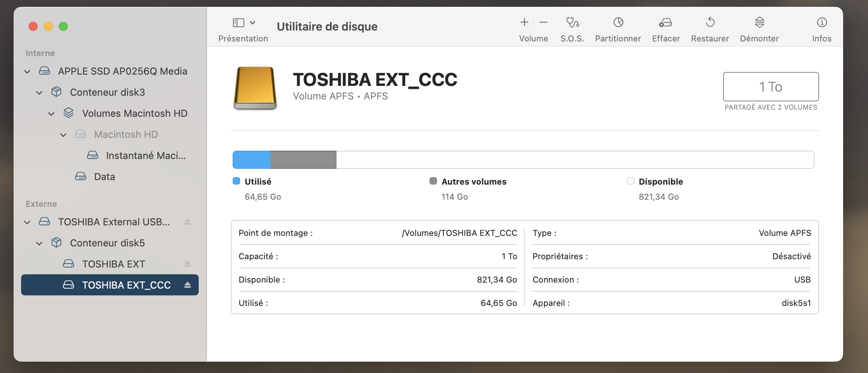The width and height of the screenshot is (868, 373).
Task: Click the blue Utilisé legend swatch
Action: (236, 181)
